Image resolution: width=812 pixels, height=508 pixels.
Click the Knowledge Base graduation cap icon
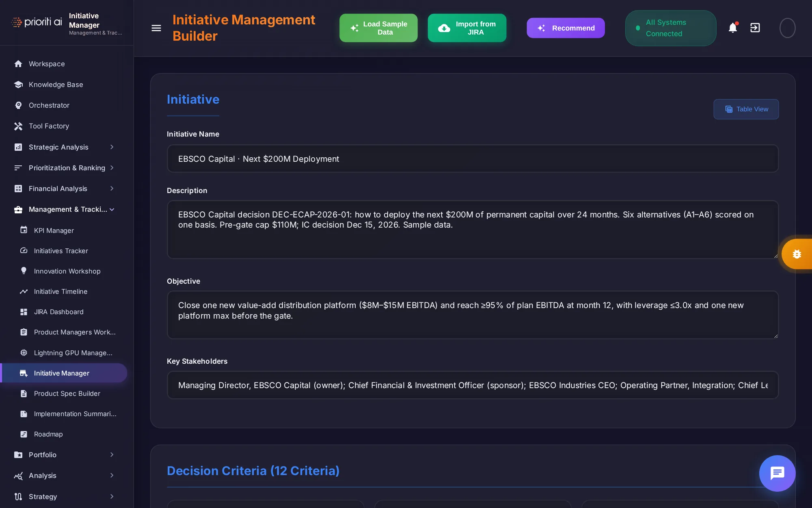(x=18, y=85)
